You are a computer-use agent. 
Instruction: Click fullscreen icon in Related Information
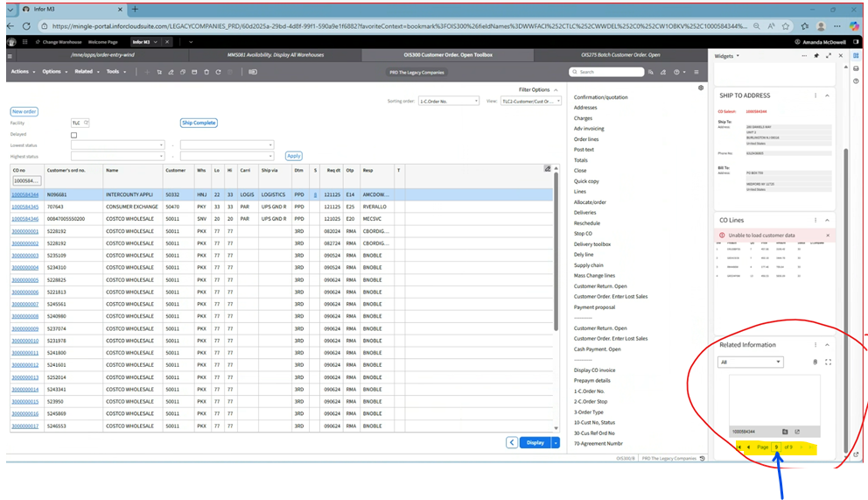828,363
